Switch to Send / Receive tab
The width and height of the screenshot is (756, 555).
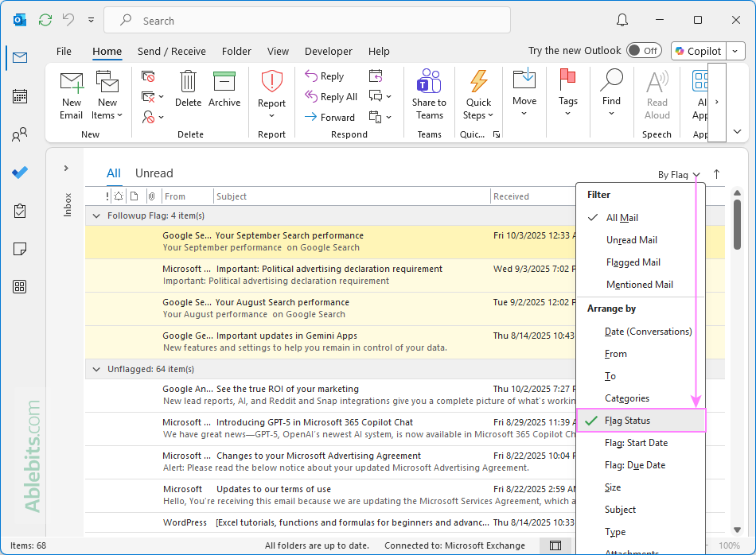point(172,51)
